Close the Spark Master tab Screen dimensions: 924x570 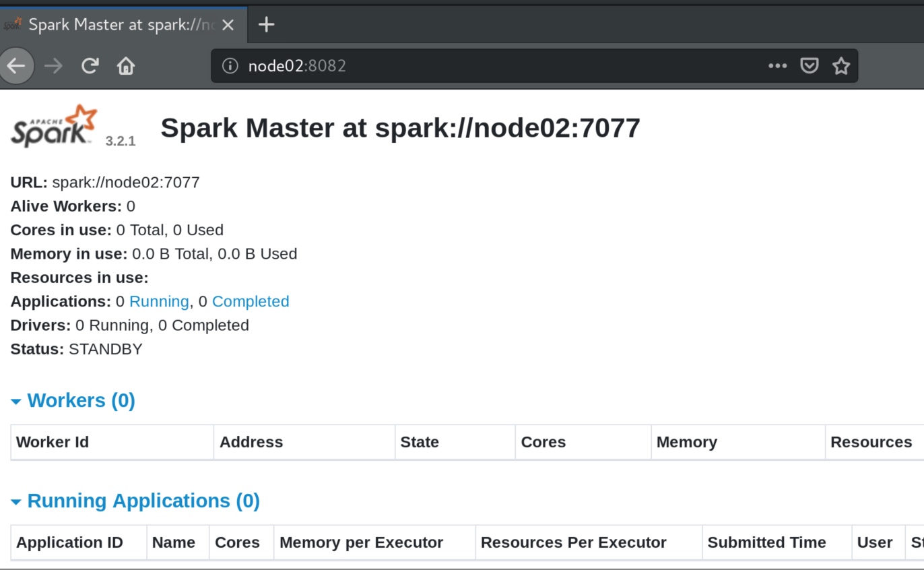point(228,25)
